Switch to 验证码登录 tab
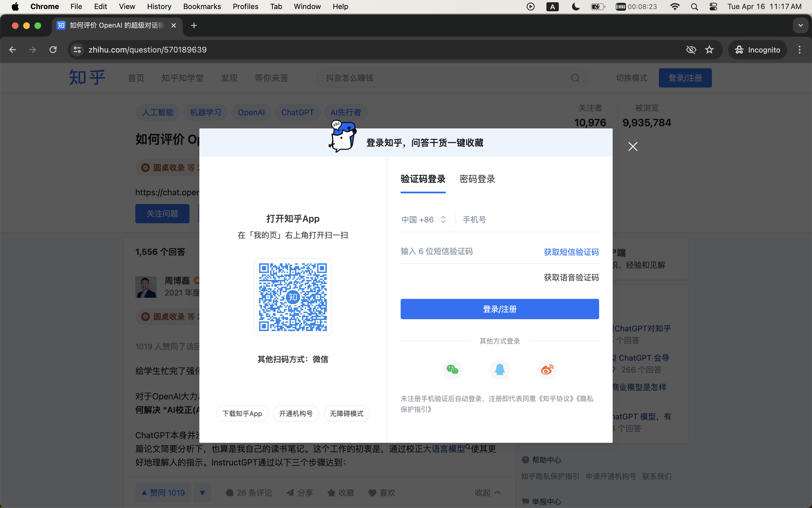The image size is (812, 508). 423,179
